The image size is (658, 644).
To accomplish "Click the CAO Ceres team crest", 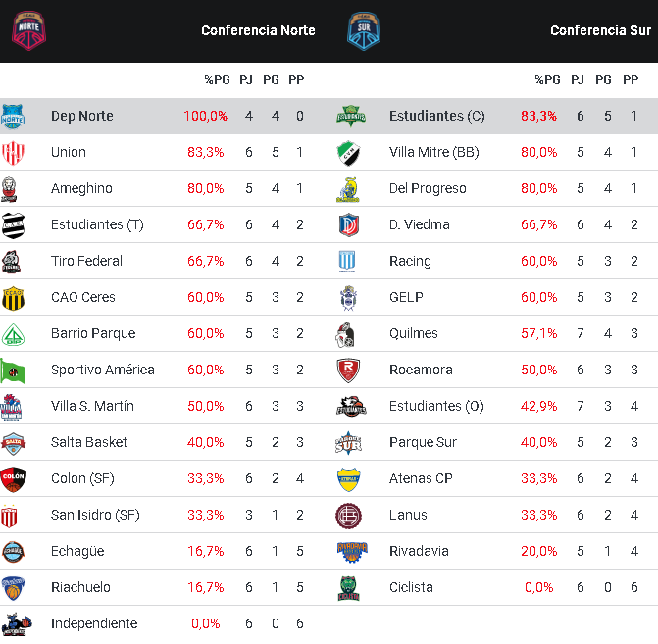I will click(14, 298).
